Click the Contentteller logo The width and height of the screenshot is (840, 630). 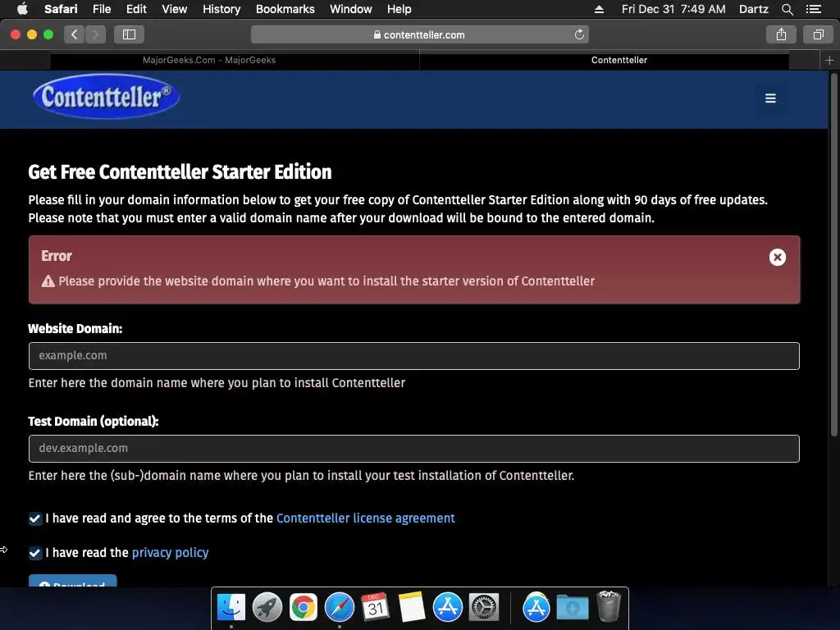pos(106,97)
